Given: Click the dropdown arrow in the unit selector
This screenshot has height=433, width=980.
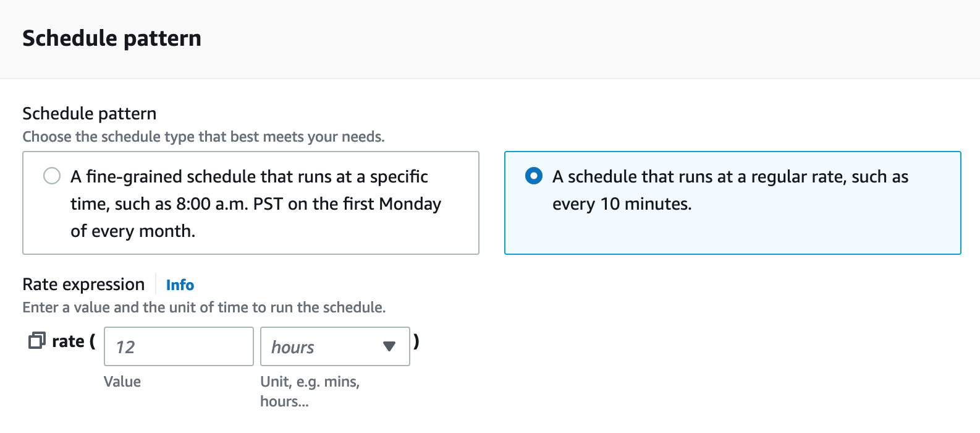Looking at the screenshot, I should [389, 346].
